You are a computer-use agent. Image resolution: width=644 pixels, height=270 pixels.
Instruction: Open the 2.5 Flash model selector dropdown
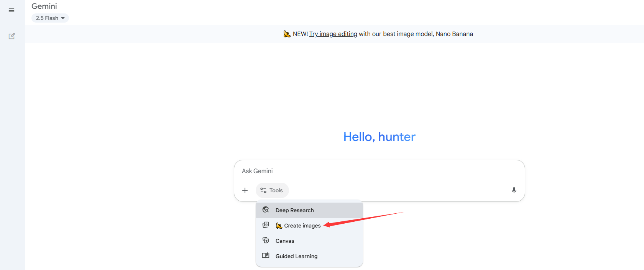[x=50, y=18]
